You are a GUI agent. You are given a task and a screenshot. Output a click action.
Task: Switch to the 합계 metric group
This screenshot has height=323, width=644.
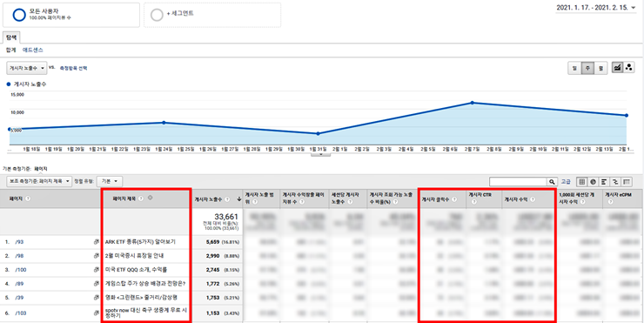[10, 50]
